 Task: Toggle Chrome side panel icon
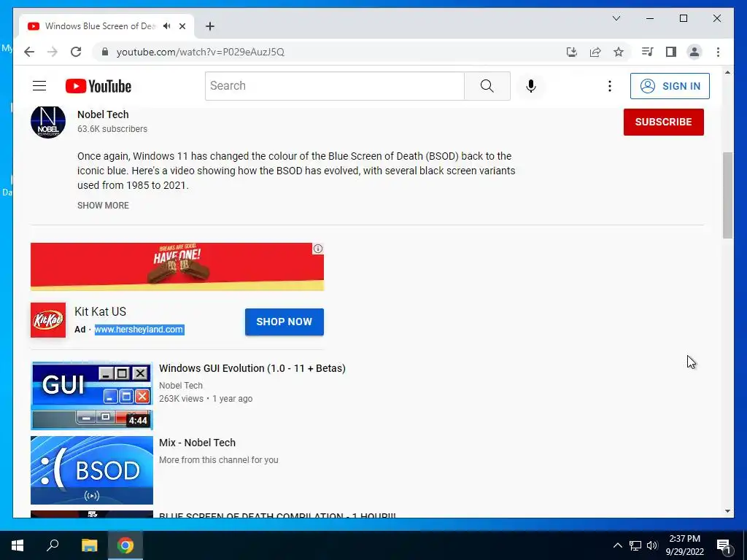click(671, 52)
